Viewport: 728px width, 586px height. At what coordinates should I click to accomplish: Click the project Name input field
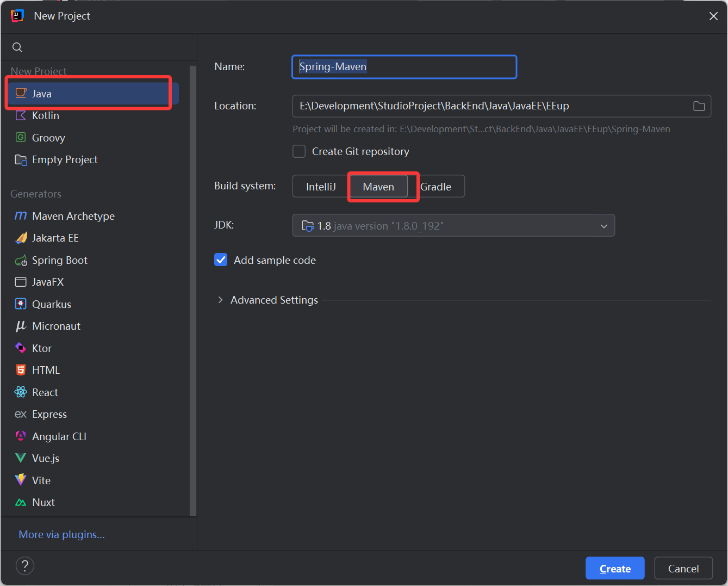coord(404,67)
